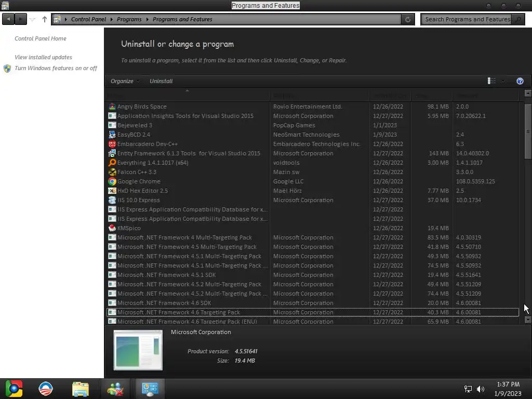Screen dimensions: 532x399
Task: Click the vertical scrollbar thumb
Action: pos(528,131)
